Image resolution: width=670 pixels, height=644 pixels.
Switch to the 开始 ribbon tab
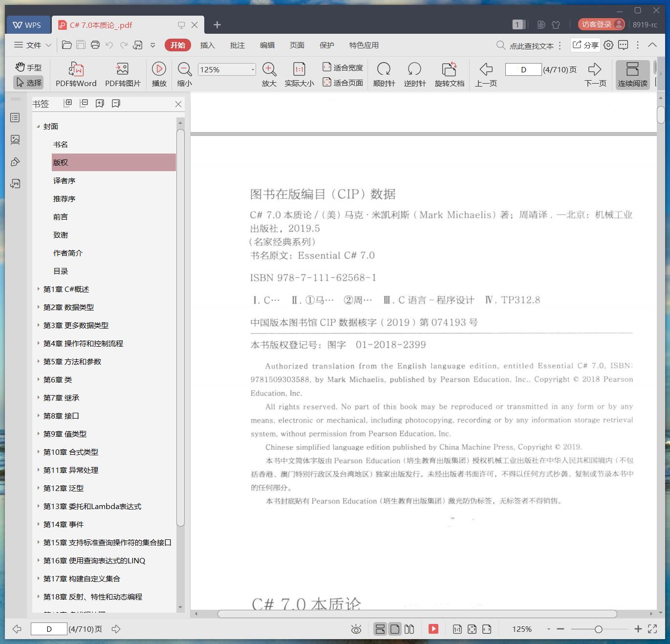point(178,45)
